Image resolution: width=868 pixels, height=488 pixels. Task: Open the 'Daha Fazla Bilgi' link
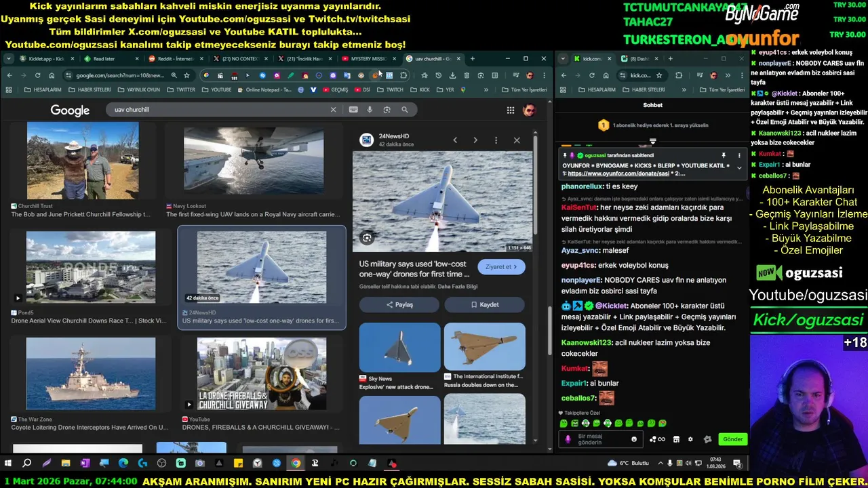458,287
